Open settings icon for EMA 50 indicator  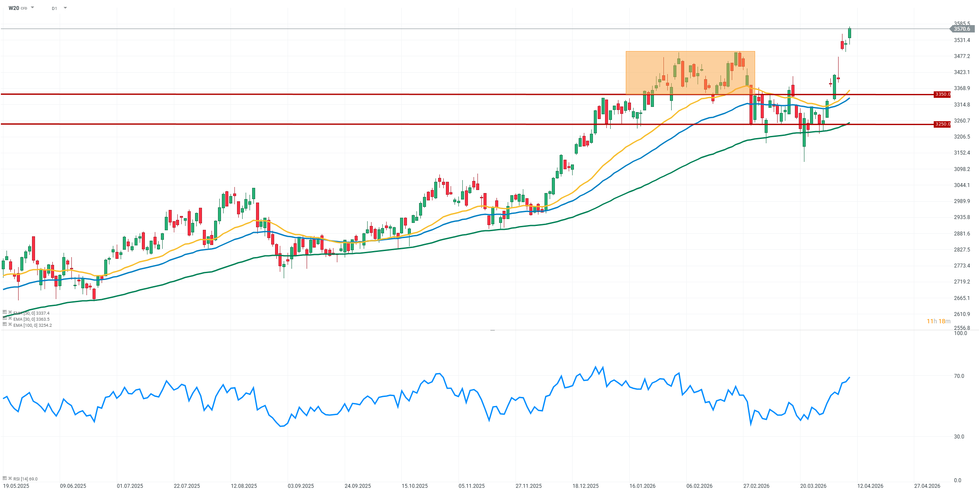5,312
